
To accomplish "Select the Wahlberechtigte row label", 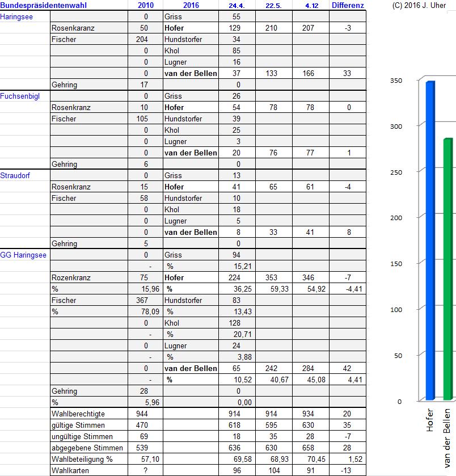I will [x=78, y=414].
